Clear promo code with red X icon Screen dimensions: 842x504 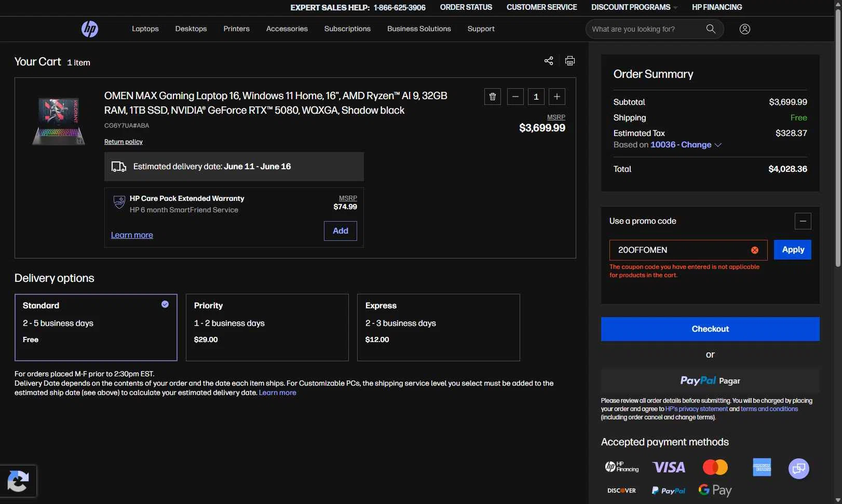pos(755,250)
